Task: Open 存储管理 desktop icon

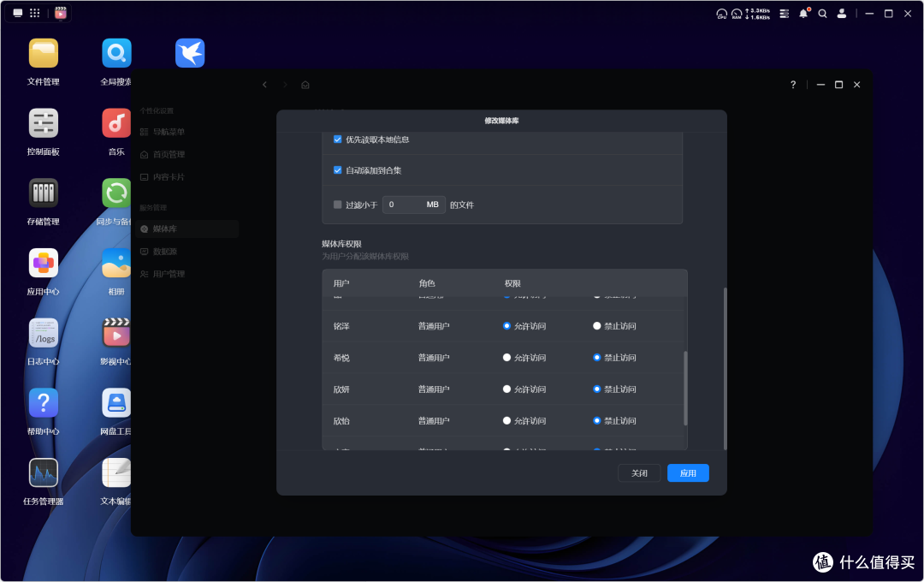Action: [43, 193]
